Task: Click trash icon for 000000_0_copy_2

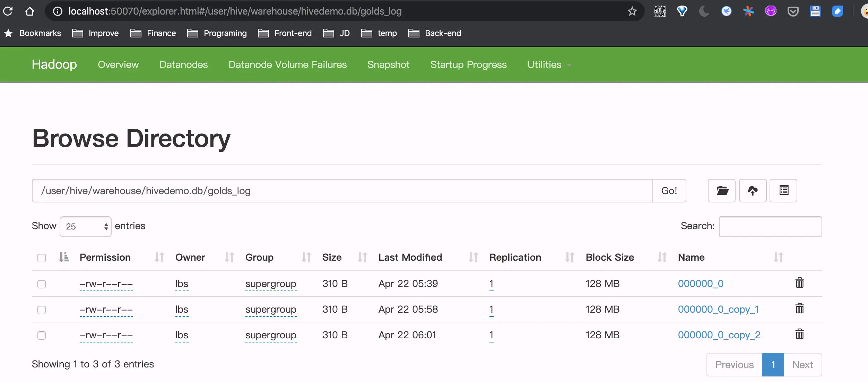Action: pyautogui.click(x=799, y=334)
